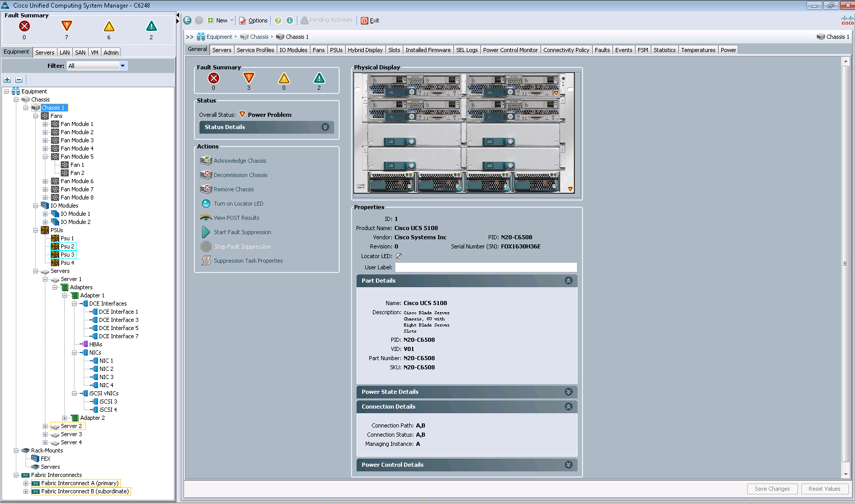Select DCE Interface 3 in tree

tap(118, 320)
